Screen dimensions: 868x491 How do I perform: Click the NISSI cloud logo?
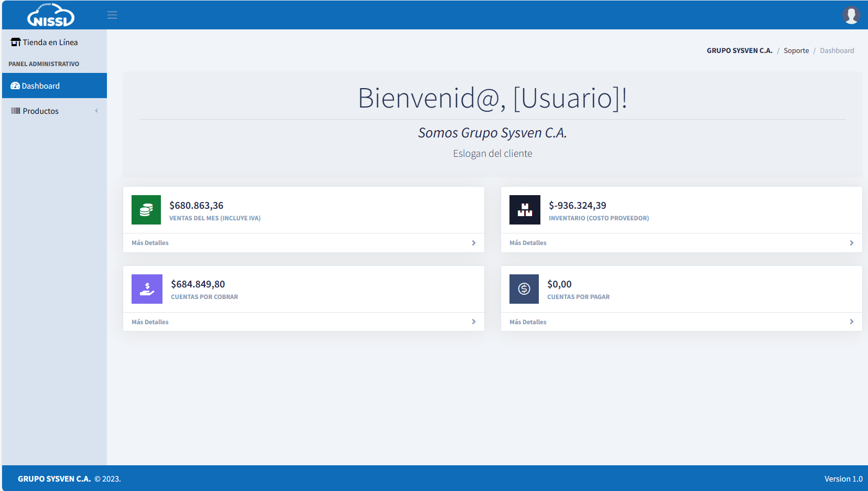[51, 15]
